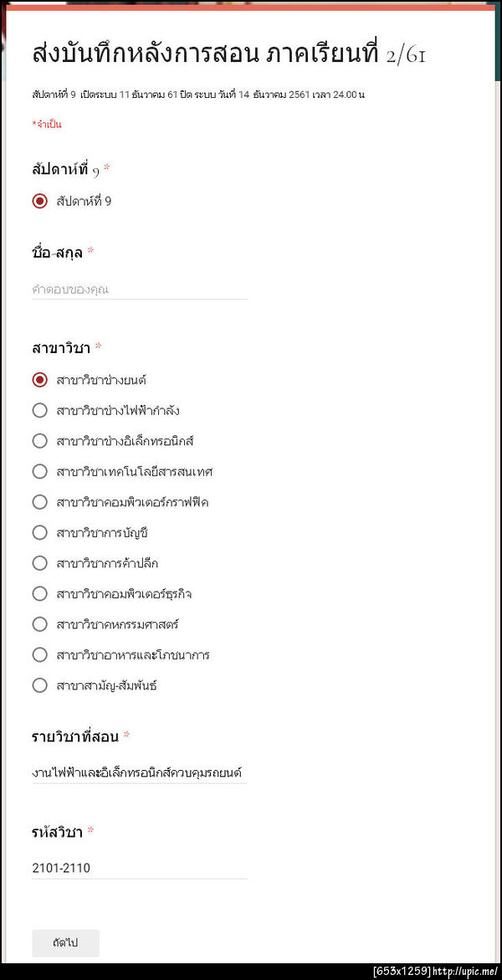Image resolution: width=502 pixels, height=980 pixels.
Task: Pick สาขาวิชาอาหารและโภชนาการ option
Action: pyautogui.click(x=39, y=654)
